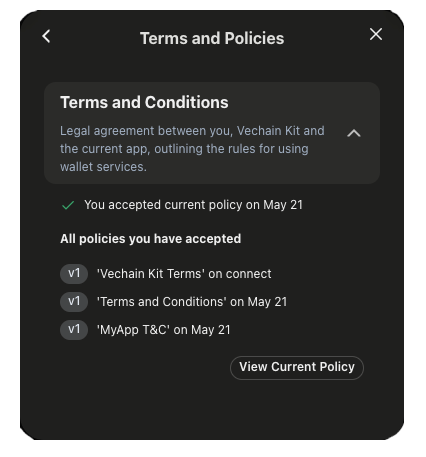Open 'MyApp T&C' on May 21 entry
Viewport: 426px width, 457px height.
(x=164, y=330)
